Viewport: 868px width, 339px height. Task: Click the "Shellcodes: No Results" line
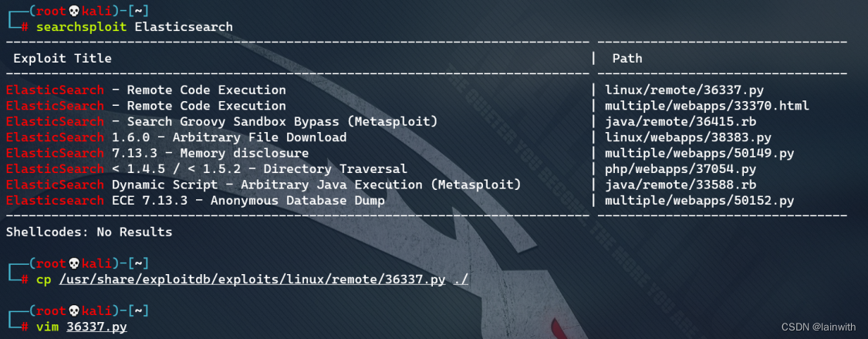[x=89, y=232]
